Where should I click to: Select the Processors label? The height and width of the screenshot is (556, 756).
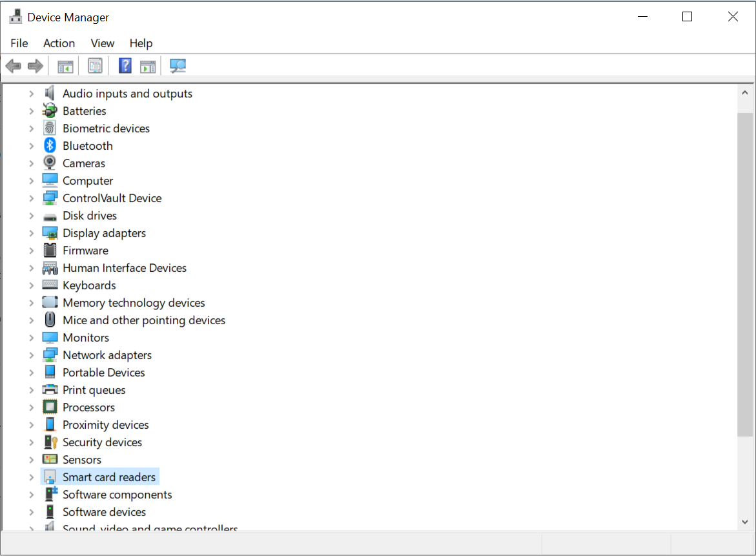(88, 407)
